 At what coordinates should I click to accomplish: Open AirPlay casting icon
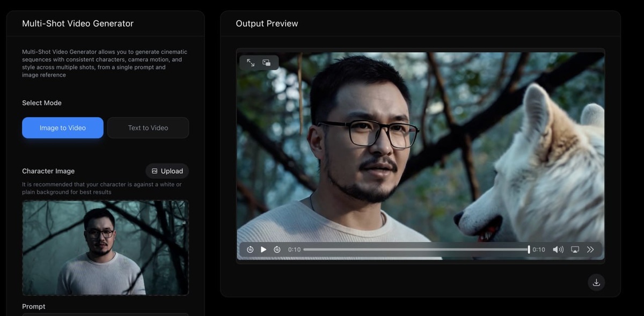pos(575,249)
